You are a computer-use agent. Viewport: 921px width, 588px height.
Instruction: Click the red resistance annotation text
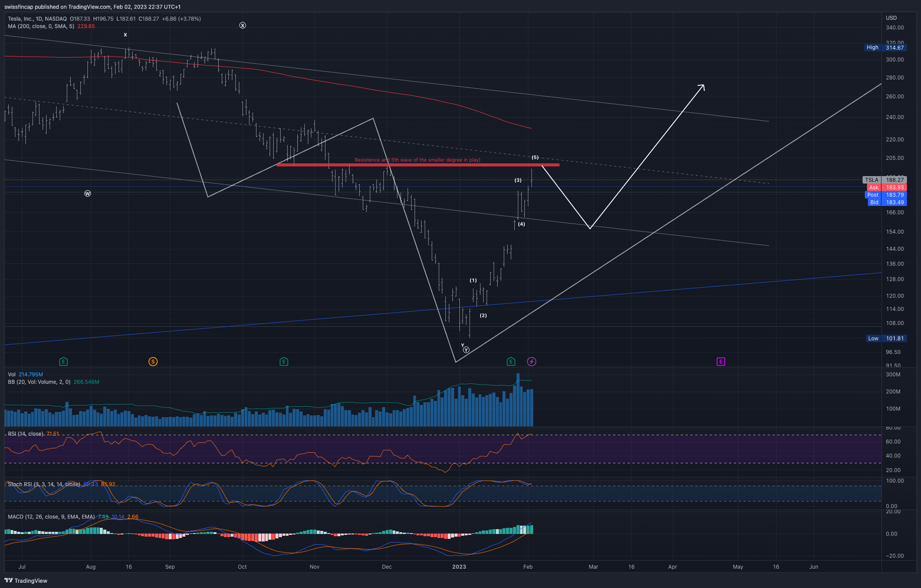417,160
